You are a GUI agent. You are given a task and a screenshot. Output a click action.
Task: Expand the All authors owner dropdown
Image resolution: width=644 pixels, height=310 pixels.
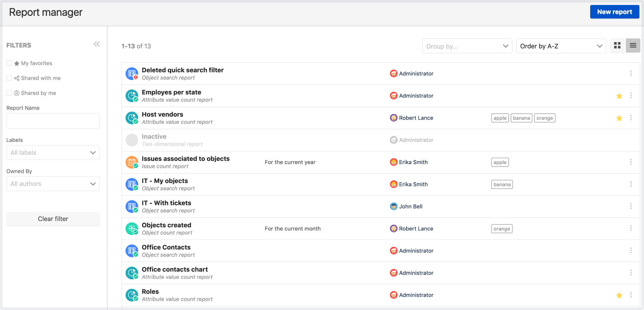(x=53, y=184)
